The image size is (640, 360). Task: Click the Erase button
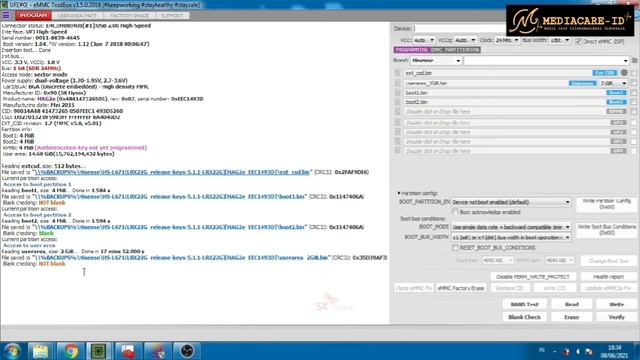click(571, 317)
